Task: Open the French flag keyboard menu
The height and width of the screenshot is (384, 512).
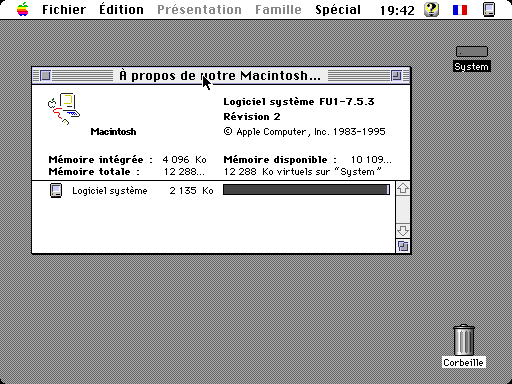Action: coord(460,10)
